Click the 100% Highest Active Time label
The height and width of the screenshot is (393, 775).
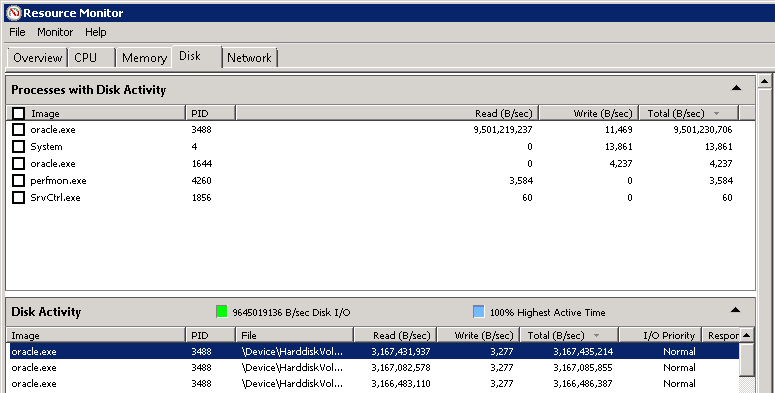point(548,312)
